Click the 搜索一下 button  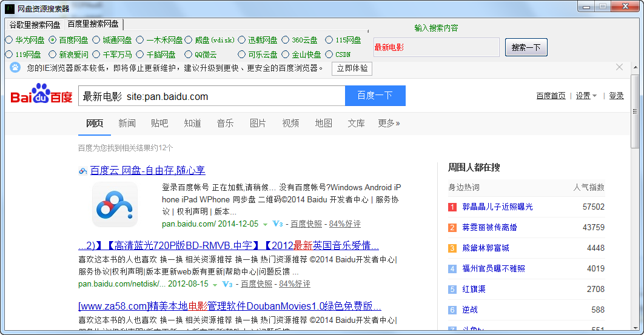point(526,48)
